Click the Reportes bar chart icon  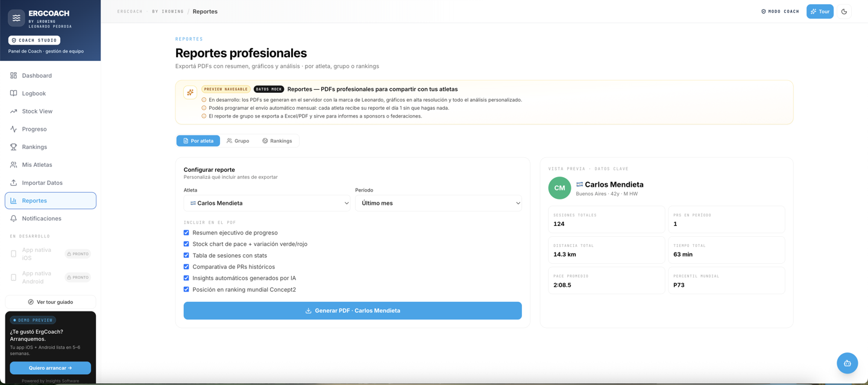click(x=13, y=201)
